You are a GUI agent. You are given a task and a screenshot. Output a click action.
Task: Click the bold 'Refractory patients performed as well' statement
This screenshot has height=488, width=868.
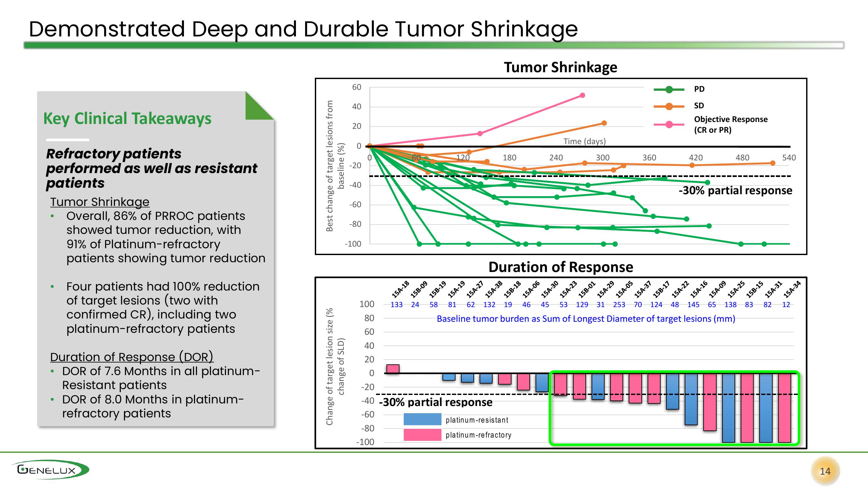(152, 168)
